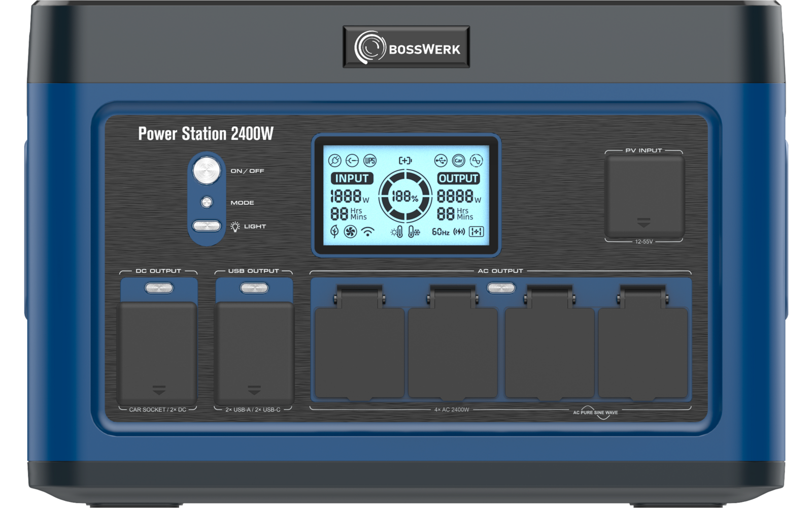This screenshot has width=812, height=508.
Task: Select the MODE label text
Action: point(242,203)
